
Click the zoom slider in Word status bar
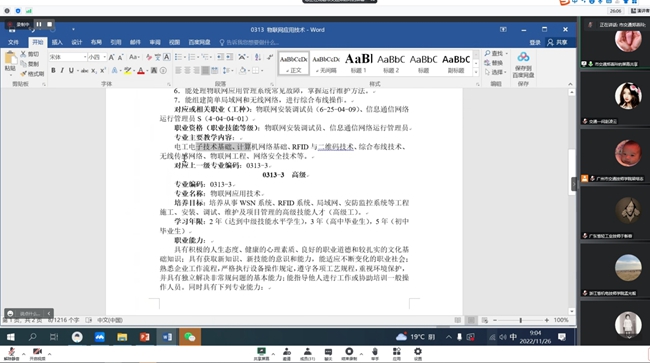[x=520, y=320]
